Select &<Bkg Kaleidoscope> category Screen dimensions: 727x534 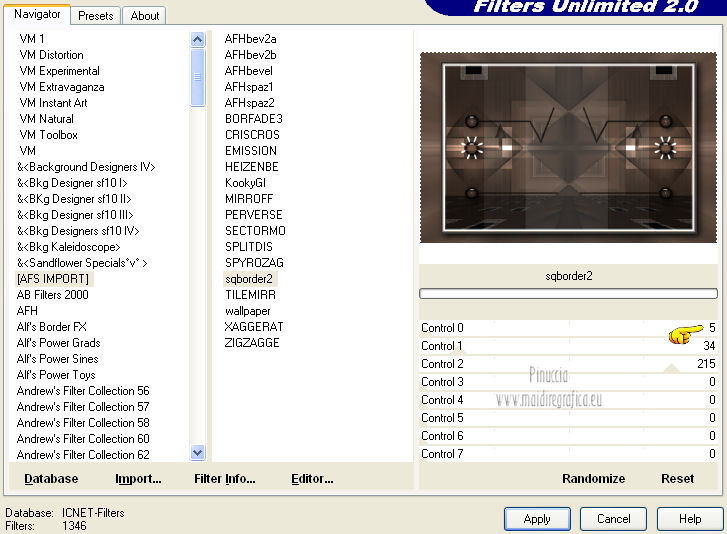point(69,247)
